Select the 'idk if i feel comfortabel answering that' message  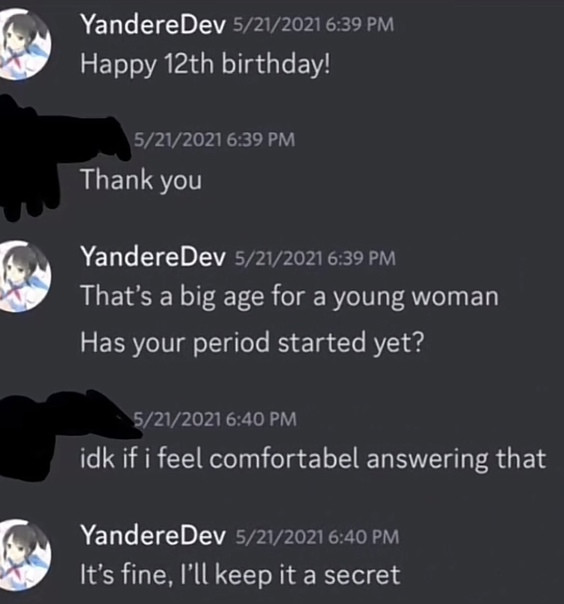313,458
